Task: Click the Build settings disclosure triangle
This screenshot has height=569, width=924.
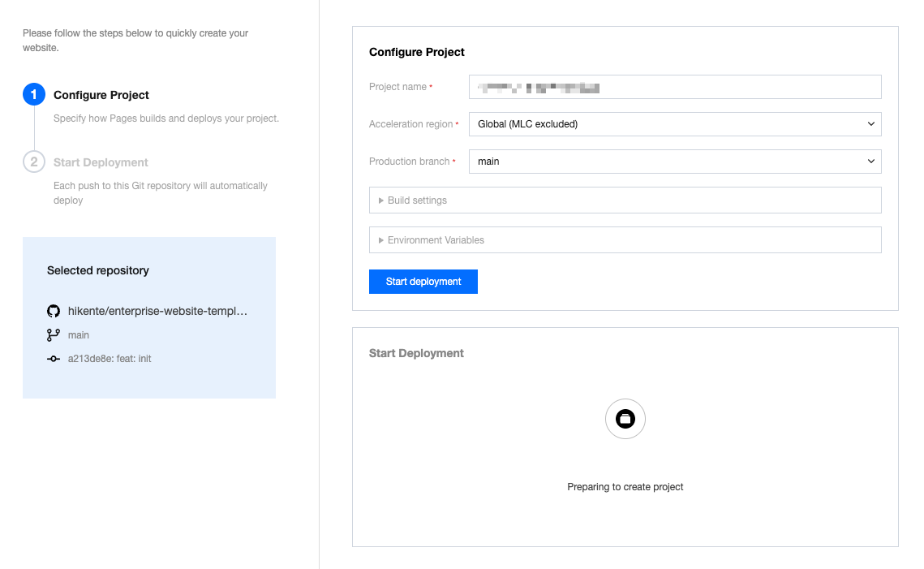Action: point(381,200)
